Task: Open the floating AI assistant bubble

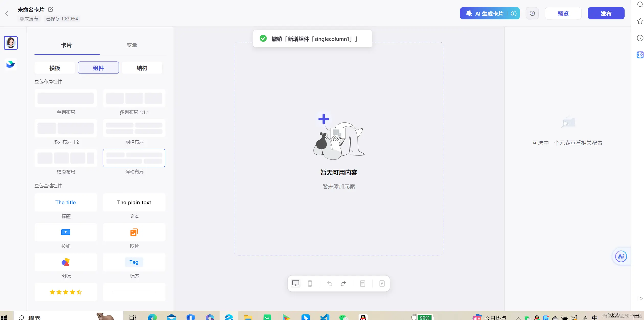Action: (x=621, y=256)
